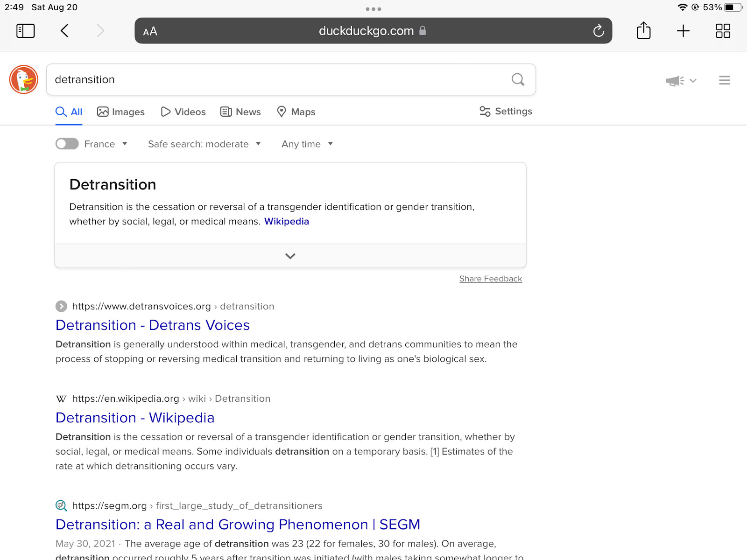This screenshot has height=560, width=747.
Task: Click the https://www.detransvoices.org URL
Action: coord(141,306)
